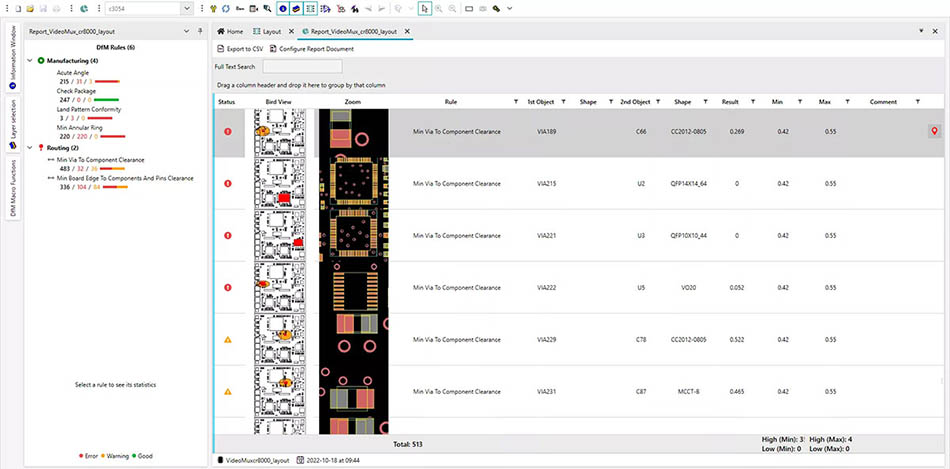950x469 pixels.
Task: Pin the Report_VideoMux panel with pushpin icon
Action: click(200, 32)
